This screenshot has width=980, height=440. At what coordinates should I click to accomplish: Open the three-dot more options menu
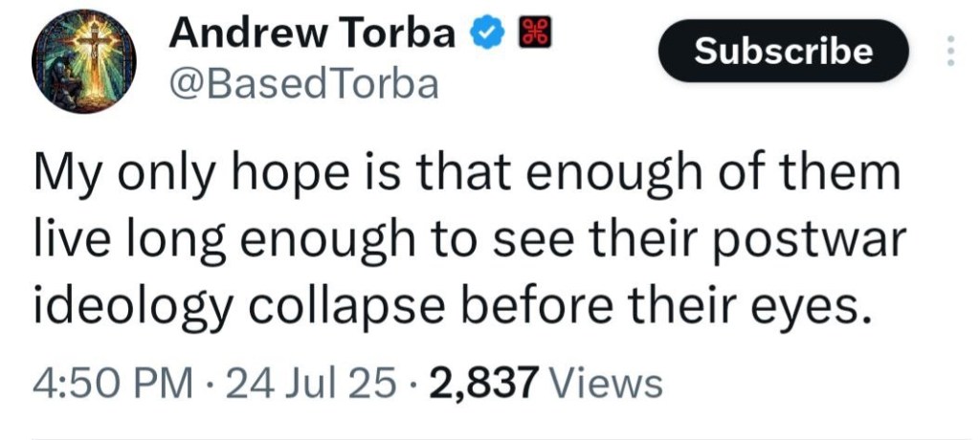[950, 51]
